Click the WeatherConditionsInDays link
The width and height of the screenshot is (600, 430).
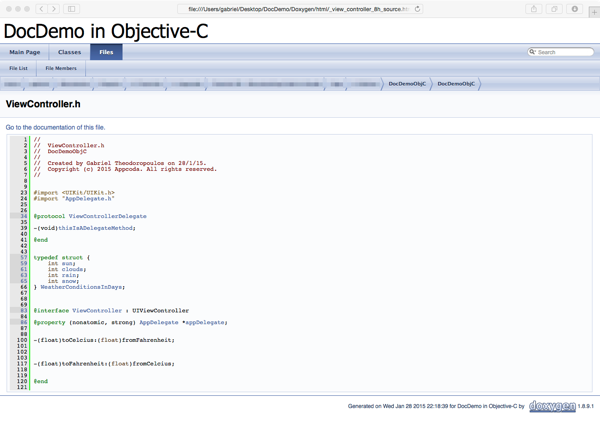pyautogui.click(x=82, y=287)
